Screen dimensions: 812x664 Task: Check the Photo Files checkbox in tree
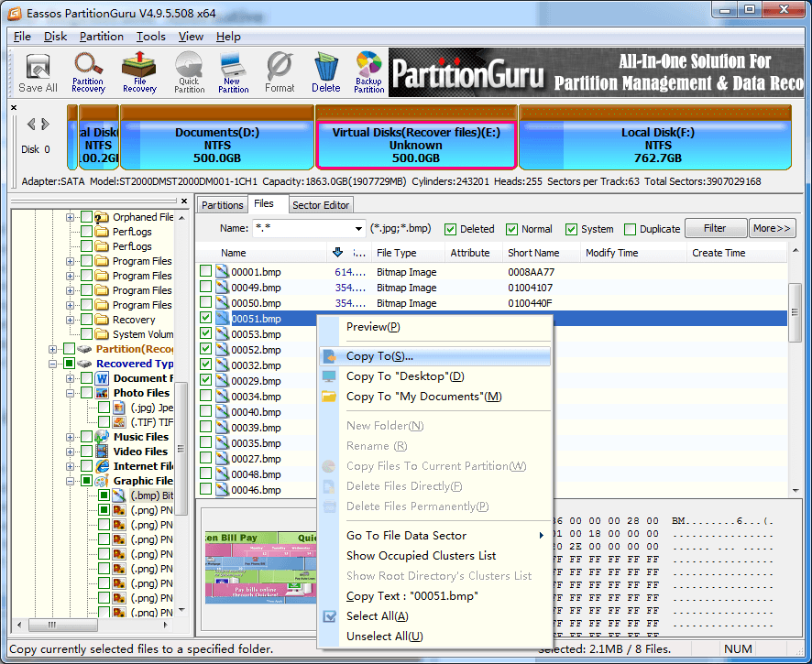pyautogui.click(x=86, y=393)
